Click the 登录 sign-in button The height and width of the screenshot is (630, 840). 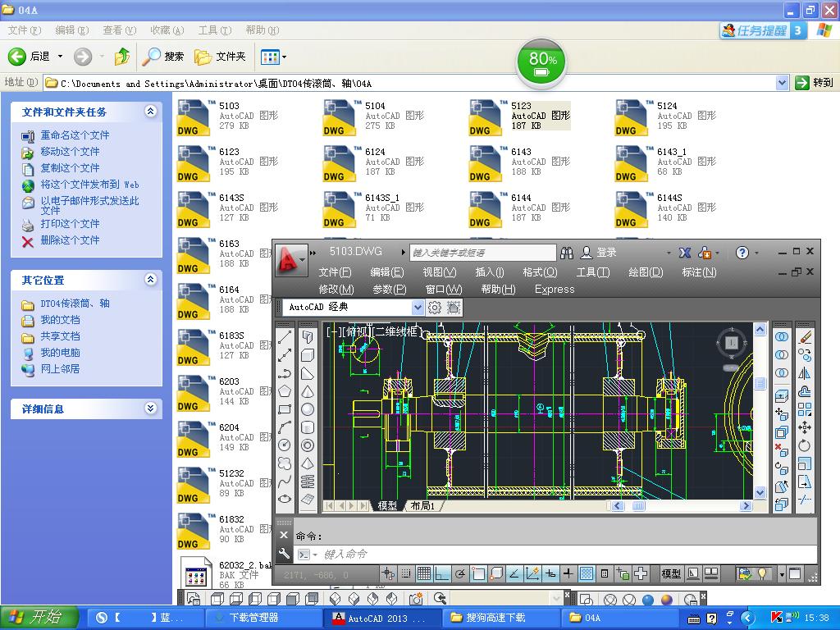tap(606, 253)
